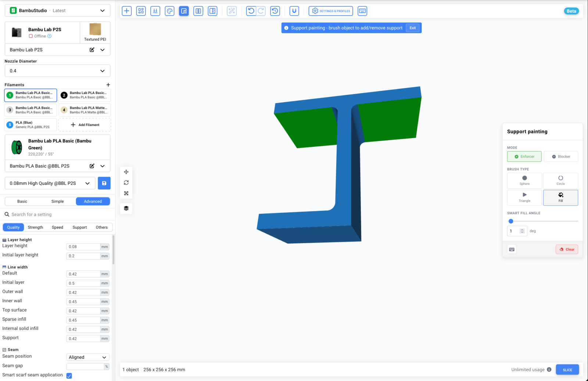This screenshot has width=588, height=381.
Task: Choose the Fill brush type
Action: click(x=560, y=197)
